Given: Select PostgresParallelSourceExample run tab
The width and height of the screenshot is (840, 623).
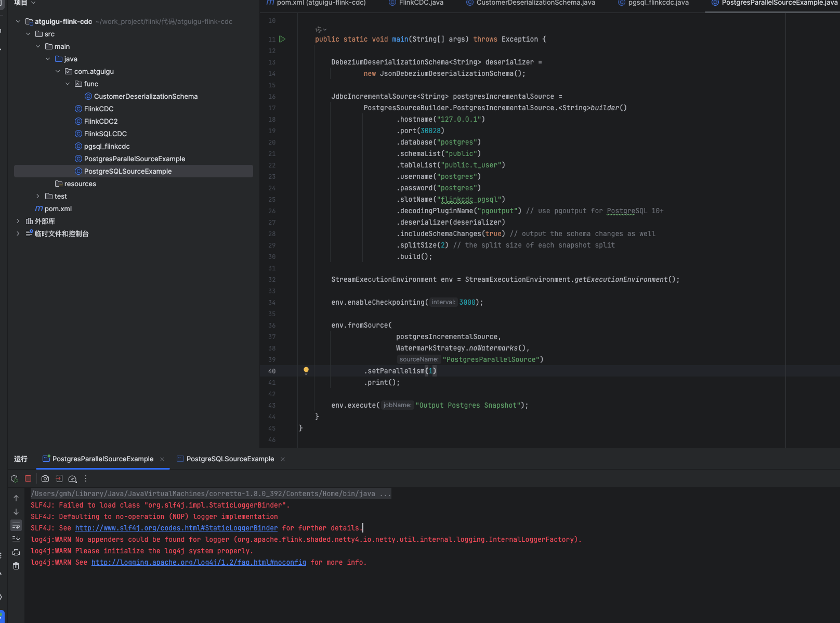Looking at the screenshot, I should coord(103,459).
